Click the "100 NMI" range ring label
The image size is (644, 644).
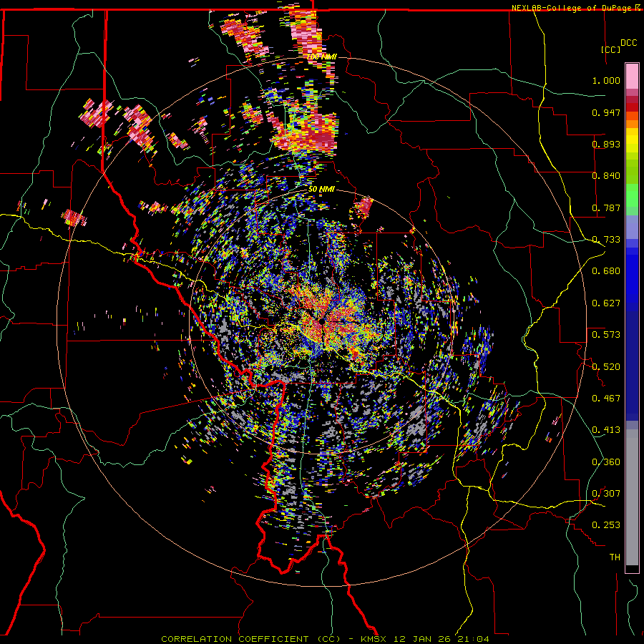point(321,57)
